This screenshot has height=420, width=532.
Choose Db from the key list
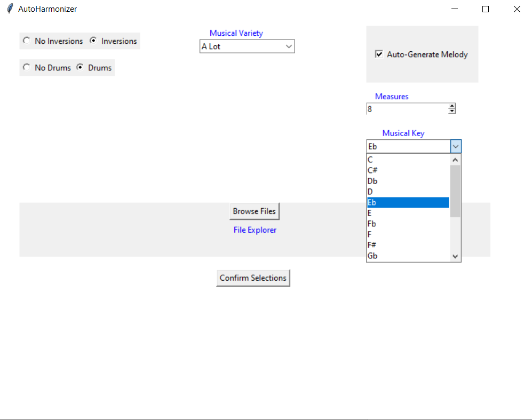tap(408, 181)
